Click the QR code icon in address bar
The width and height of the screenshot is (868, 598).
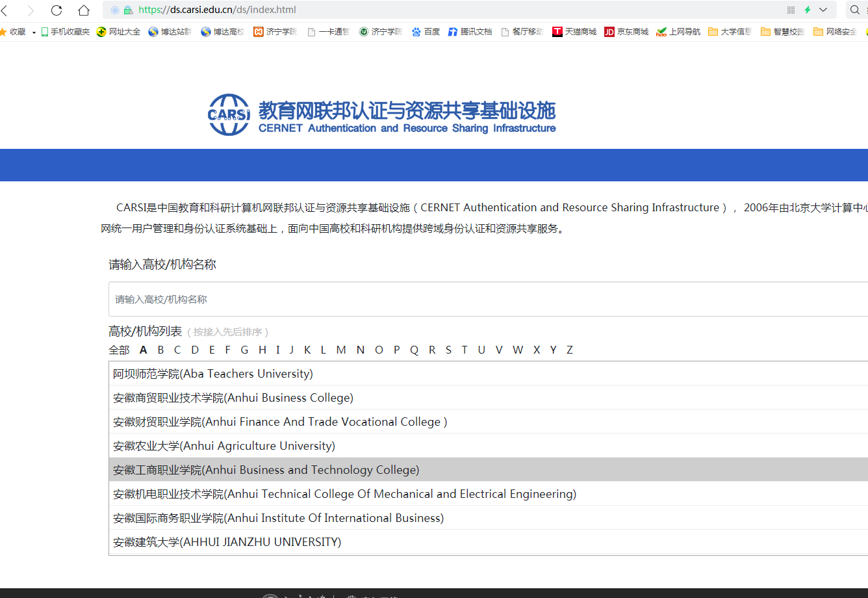click(791, 10)
